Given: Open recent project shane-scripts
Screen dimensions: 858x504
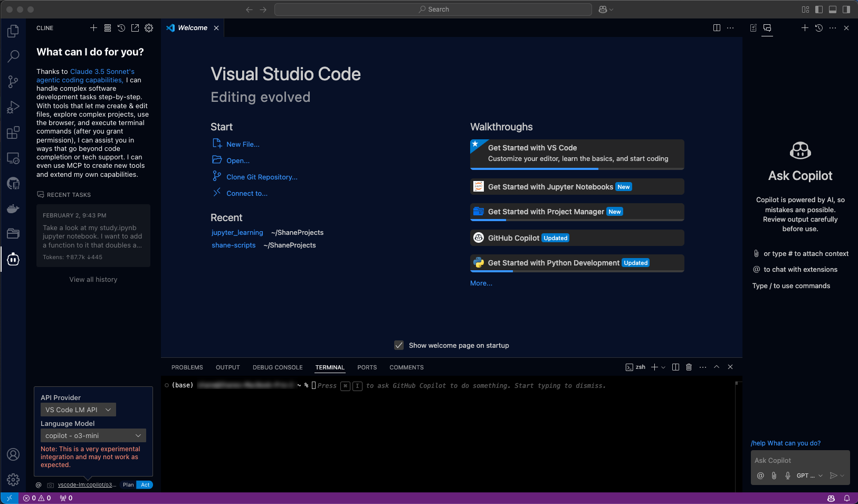Looking at the screenshot, I should point(234,245).
